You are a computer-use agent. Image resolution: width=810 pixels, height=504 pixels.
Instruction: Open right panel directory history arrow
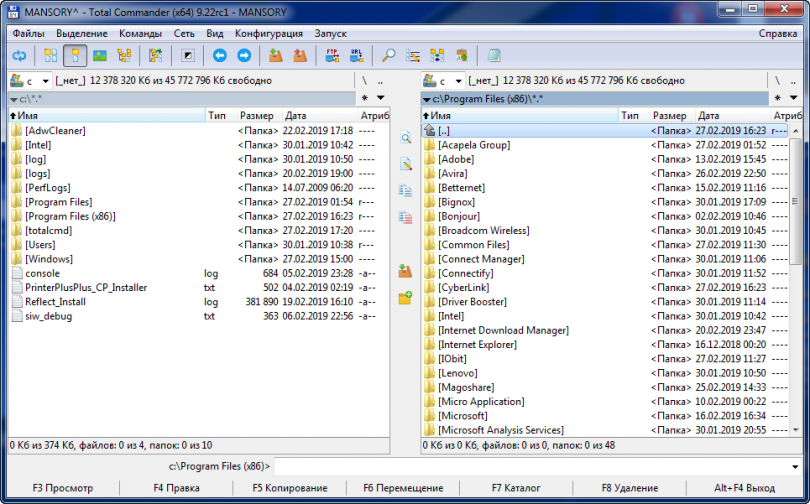[x=793, y=98]
